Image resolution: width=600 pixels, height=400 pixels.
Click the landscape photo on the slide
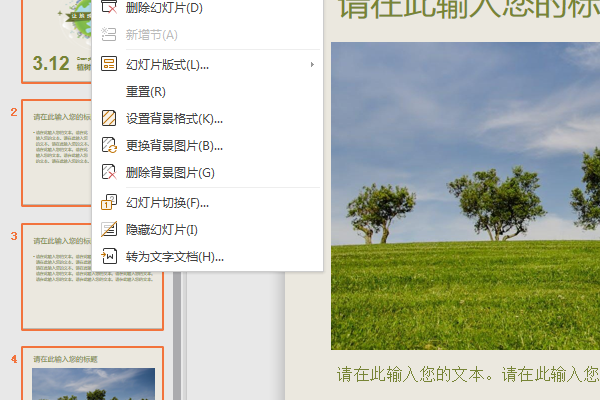tap(465, 196)
